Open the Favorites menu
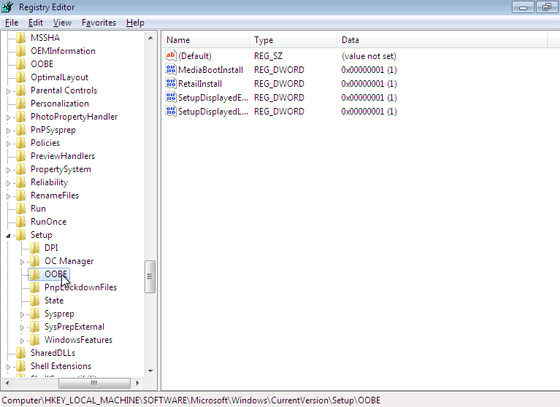This screenshot has height=407, width=560. 99,23
